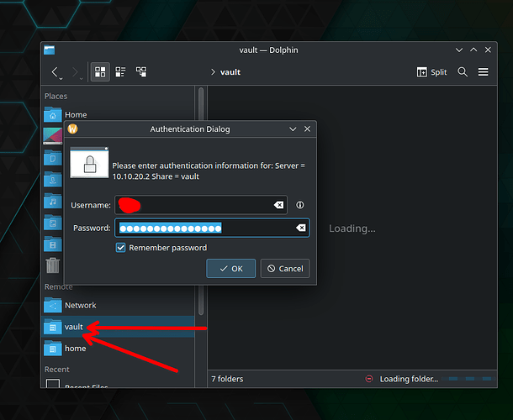The height and width of the screenshot is (420, 513).
Task: Uncheck the Remember password checkbox
Action: pyautogui.click(x=121, y=248)
